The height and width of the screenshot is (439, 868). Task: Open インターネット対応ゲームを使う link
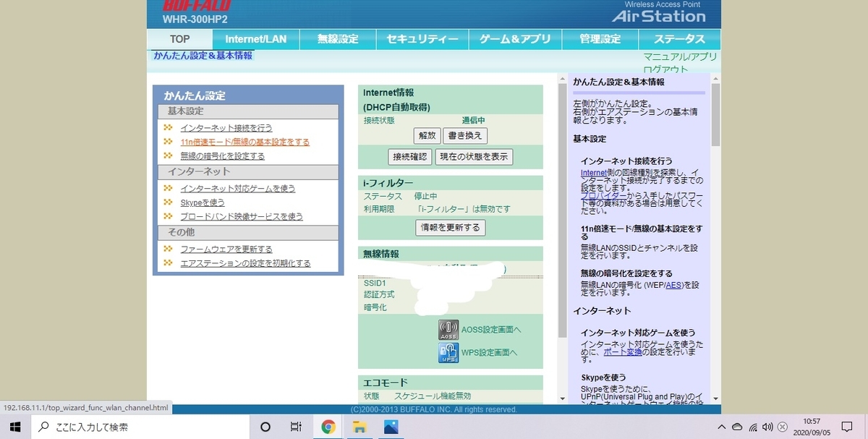coord(238,189)
